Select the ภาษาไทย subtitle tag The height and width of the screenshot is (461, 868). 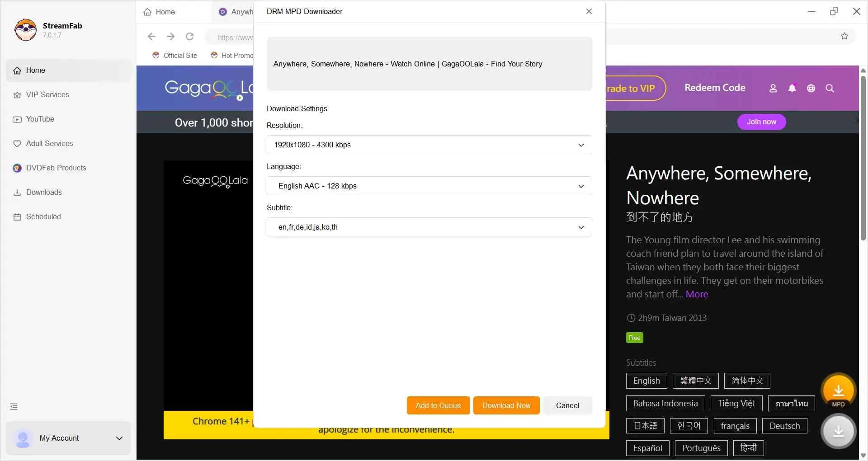[x=792, y=404]
